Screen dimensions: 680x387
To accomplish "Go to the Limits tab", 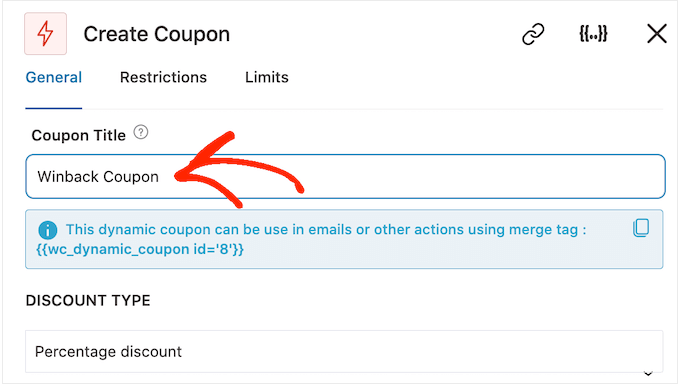I will point(267,77).
